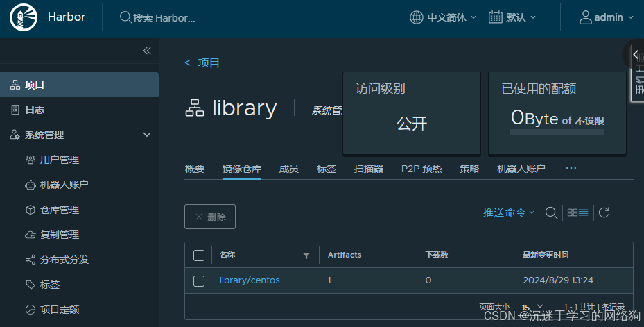Image resolution: width=644 pixels, height=327 pixels.
Task: Check the library/centos row checkbox
Action: [199, 281]
